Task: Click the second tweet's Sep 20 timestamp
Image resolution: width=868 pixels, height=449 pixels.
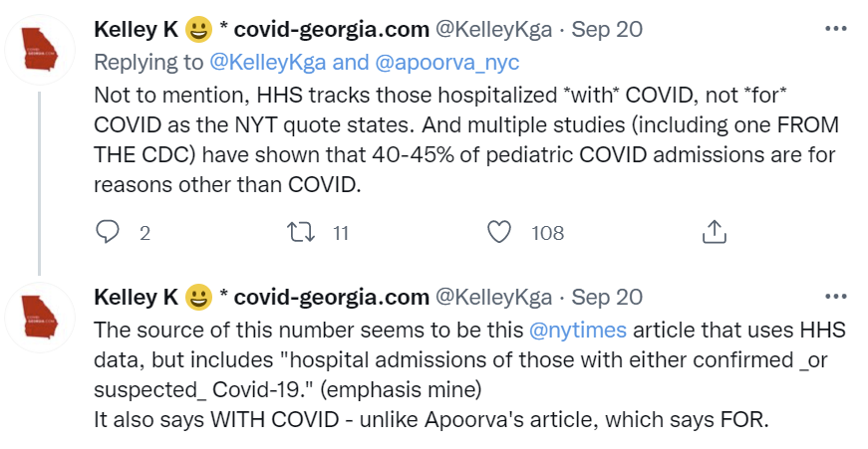Action: click(x=607, y=298)
